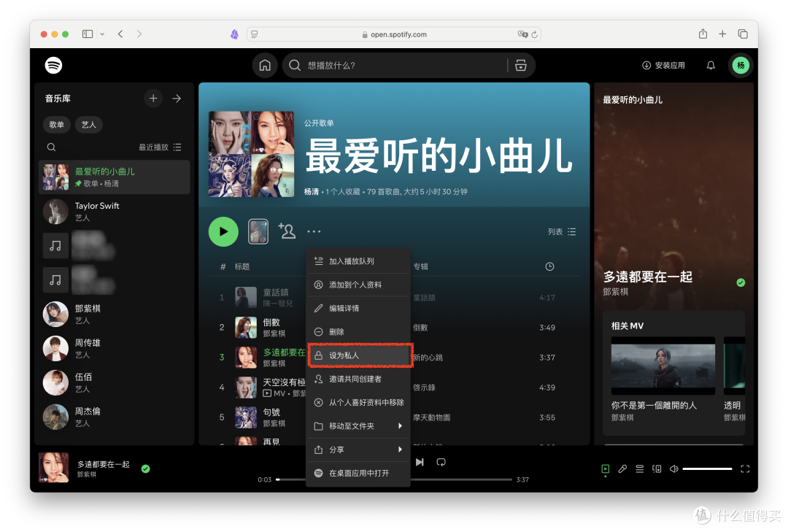Go to Spotify home button
This screenshot has width=788, height=532.
click(265, 66)
